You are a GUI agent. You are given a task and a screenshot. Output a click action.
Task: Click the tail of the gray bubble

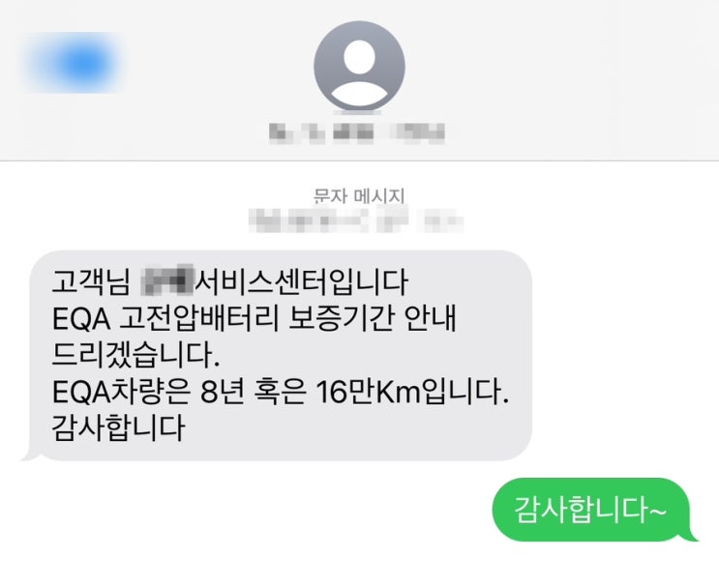point(30,454)
